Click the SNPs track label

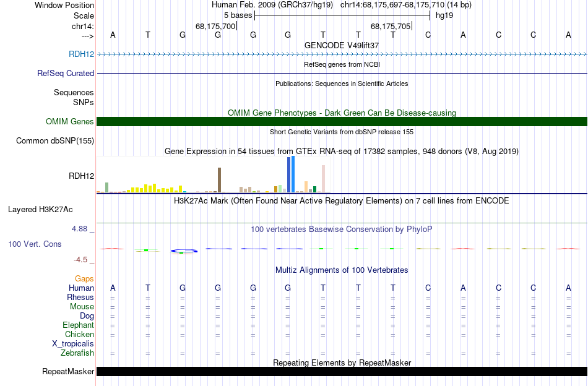(84, 102)
